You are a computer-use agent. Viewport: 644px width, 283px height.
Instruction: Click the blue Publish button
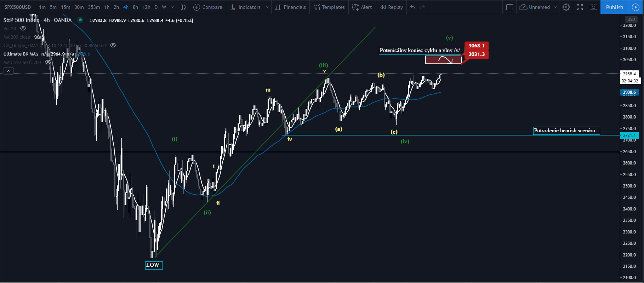[x=614, y=7]
